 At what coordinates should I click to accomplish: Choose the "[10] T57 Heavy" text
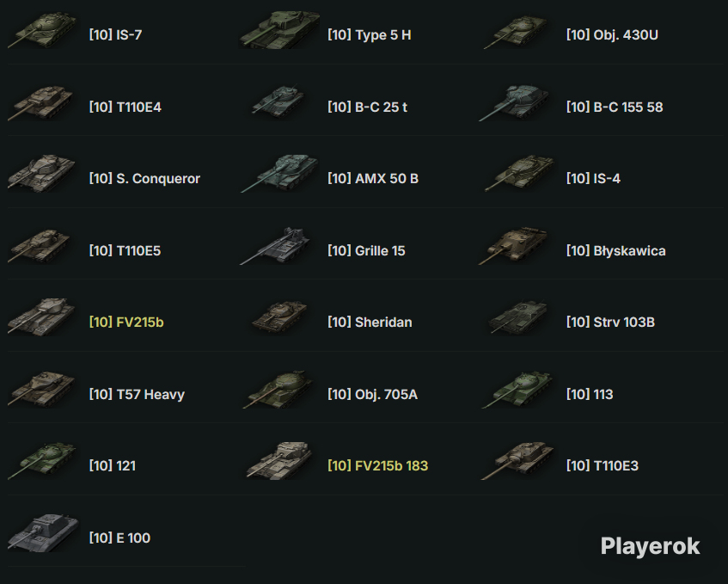click(137, 395)
